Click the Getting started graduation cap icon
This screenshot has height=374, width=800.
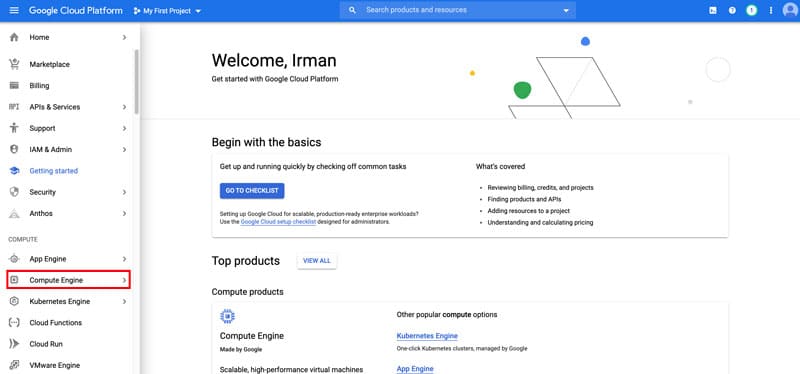(14, 171)
